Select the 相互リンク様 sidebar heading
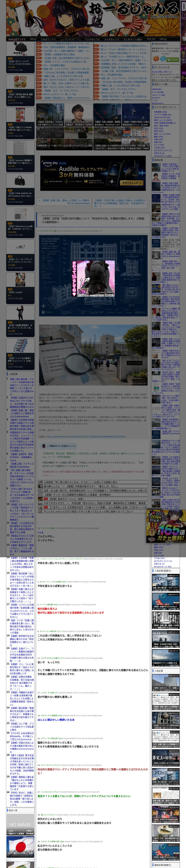The width and height of the screenshot is (186, 868). pos(161,84)
